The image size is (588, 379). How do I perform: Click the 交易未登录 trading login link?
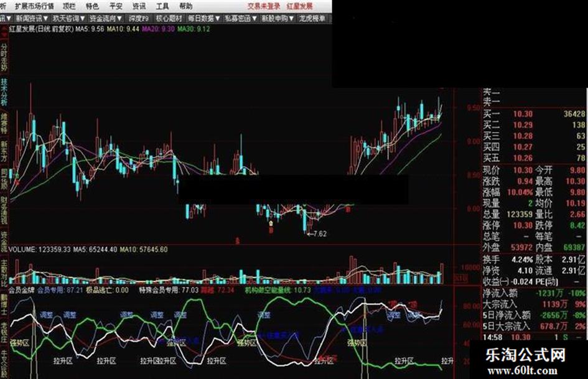(x=264, y=6)
